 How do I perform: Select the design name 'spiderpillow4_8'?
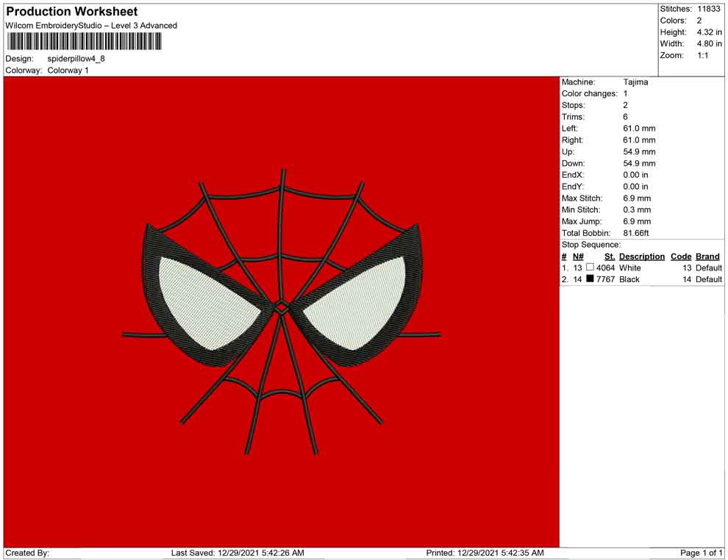coord(76,59)
